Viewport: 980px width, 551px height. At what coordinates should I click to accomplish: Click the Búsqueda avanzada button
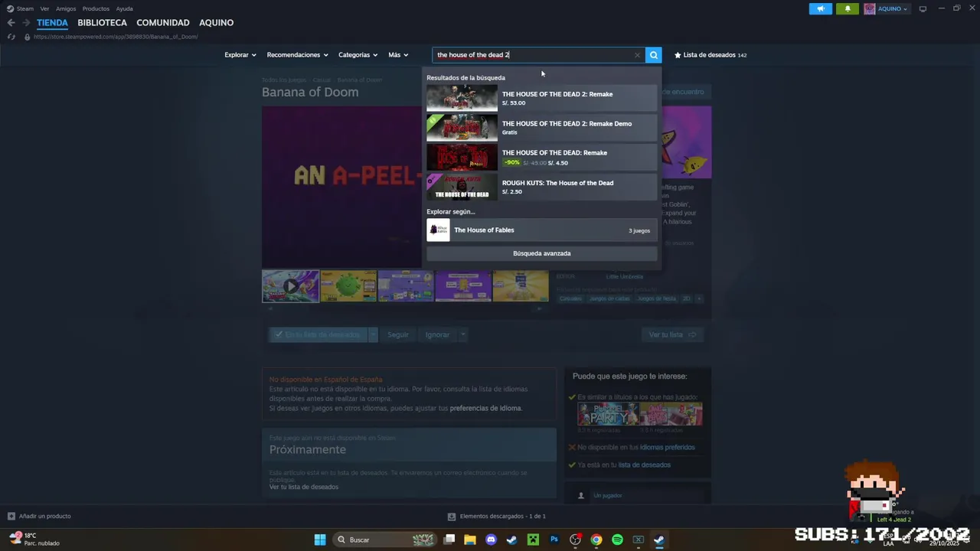(541, 253)
